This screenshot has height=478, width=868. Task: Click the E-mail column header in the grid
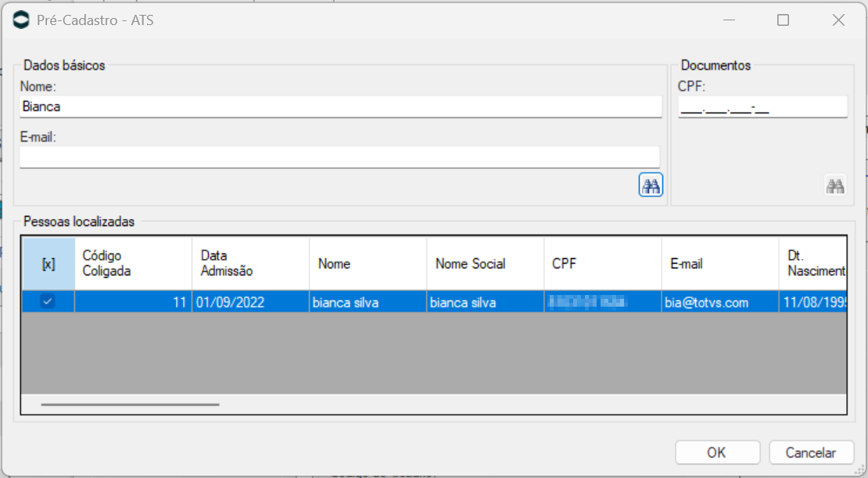coord(720,264)
